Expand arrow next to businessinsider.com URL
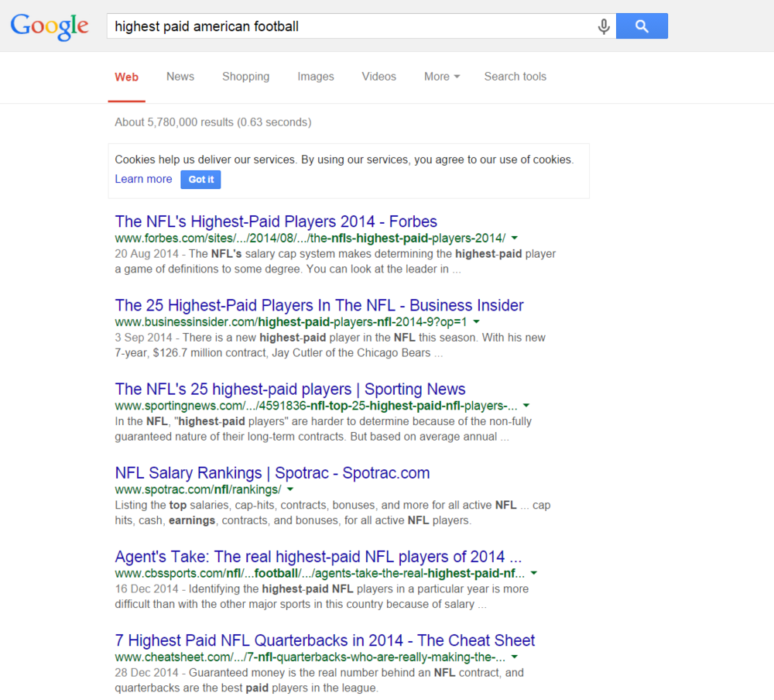The image size is (774, 700). pyautogui.click(x=476, y=322)
